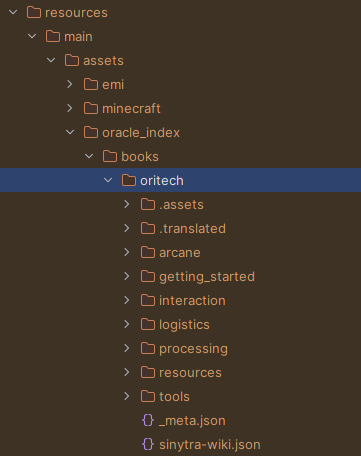The height and width of the screenshot is (456, 361).
Task: Select the interaction folder label
Action: point(192,301)
